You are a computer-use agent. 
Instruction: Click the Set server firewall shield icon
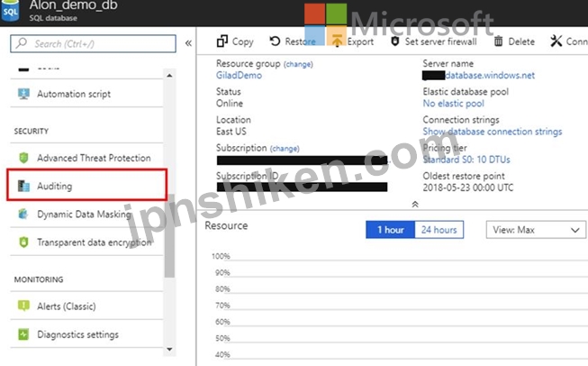(395, 41)
